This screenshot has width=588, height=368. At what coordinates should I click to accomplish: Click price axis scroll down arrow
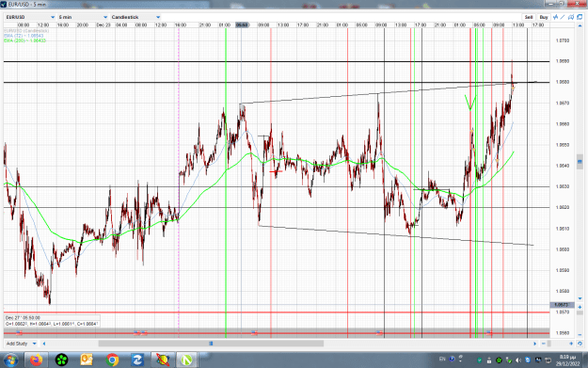click(x=580, y=298)
